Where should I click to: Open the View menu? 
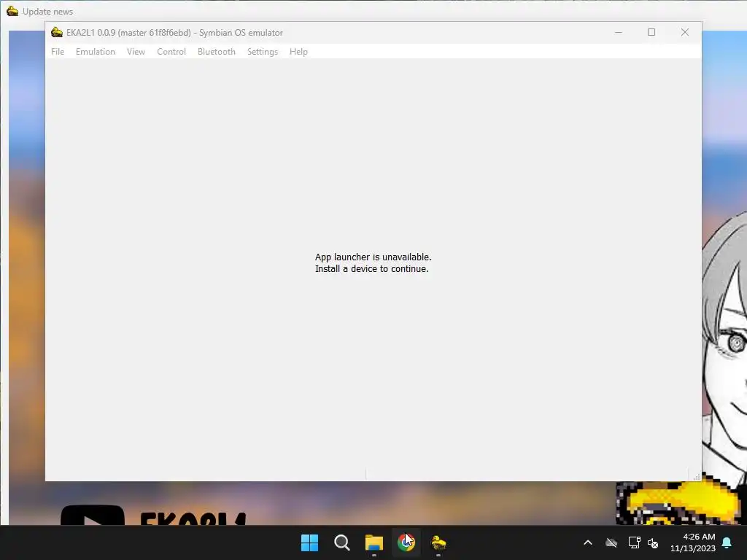[x=136, y=52]
